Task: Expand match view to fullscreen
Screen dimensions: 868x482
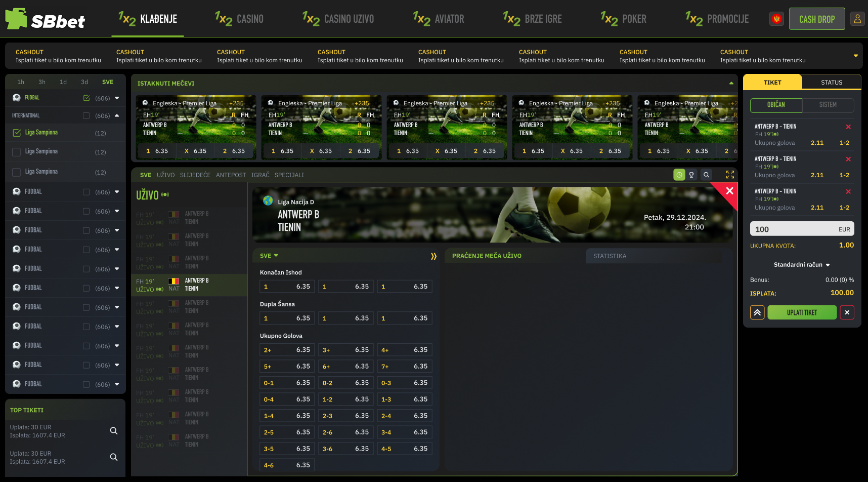Action: pyautogui.click(x=730, y=175)
